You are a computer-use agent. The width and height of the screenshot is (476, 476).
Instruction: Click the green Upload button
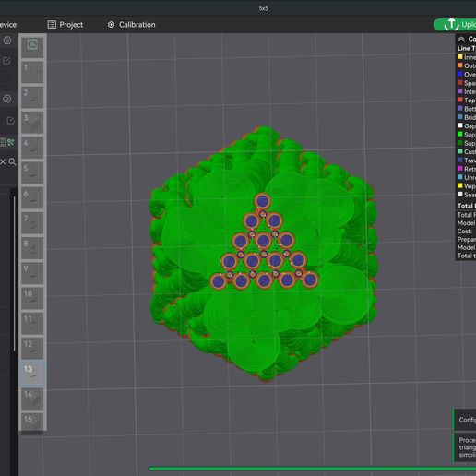tap(455, 25)
